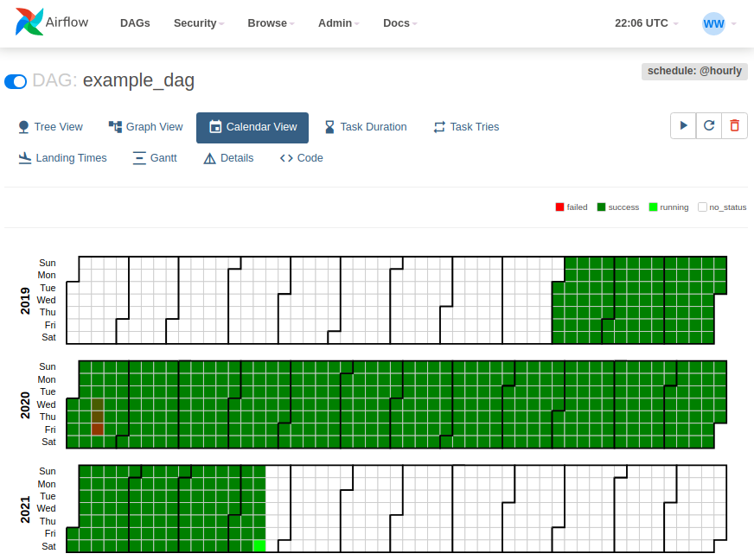Click the 2021 year label
The image size is (754, 560).
25,510
